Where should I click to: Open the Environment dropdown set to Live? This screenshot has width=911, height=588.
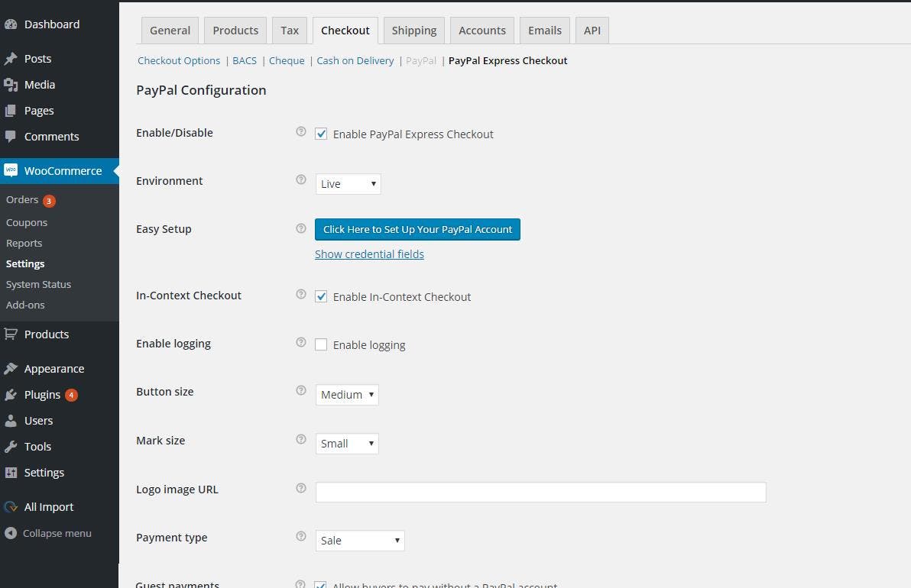pyautogui.click(x=348, y=183)
